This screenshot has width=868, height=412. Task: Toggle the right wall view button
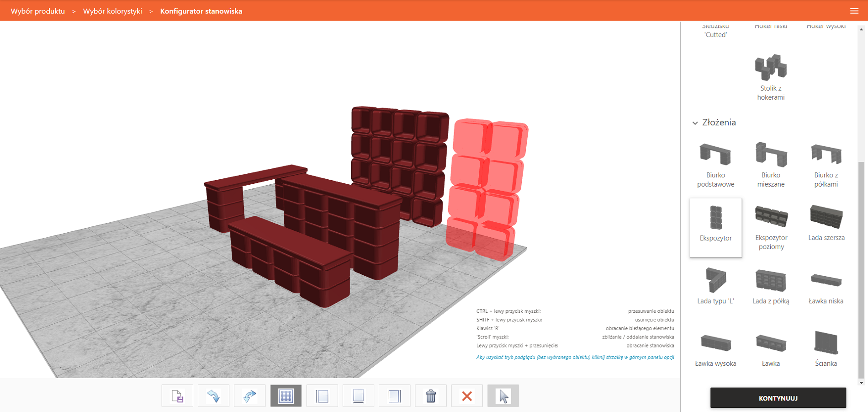[394, 396]
